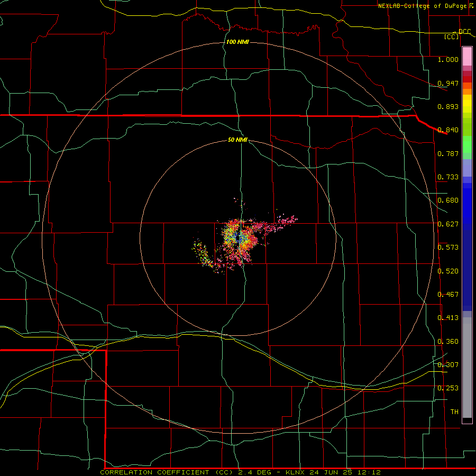Click the 50 NMI range ring label
Image resolution: width=476 pixels, height=476 pixels.
coord(237,140)
